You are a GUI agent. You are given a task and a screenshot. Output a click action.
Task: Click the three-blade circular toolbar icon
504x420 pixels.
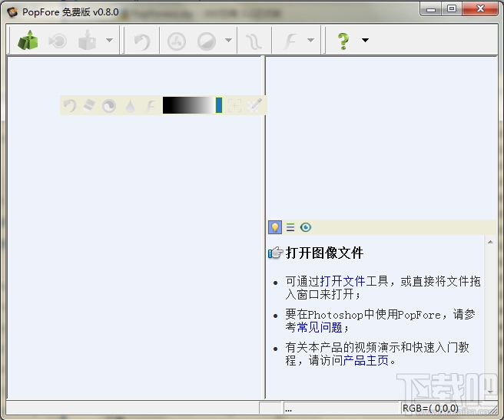click(x=177, y=41)
